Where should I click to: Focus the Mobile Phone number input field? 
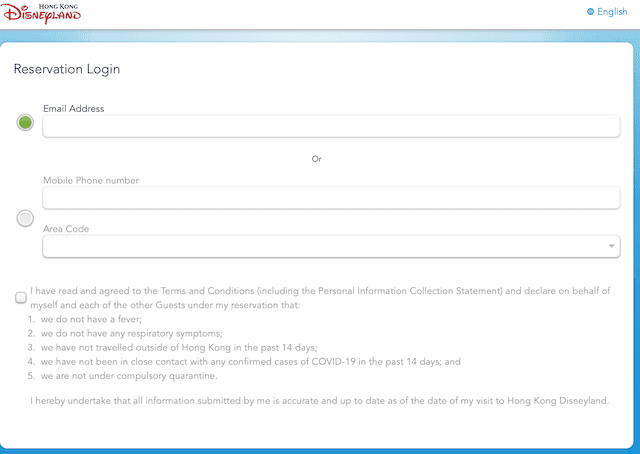[331, 198]
